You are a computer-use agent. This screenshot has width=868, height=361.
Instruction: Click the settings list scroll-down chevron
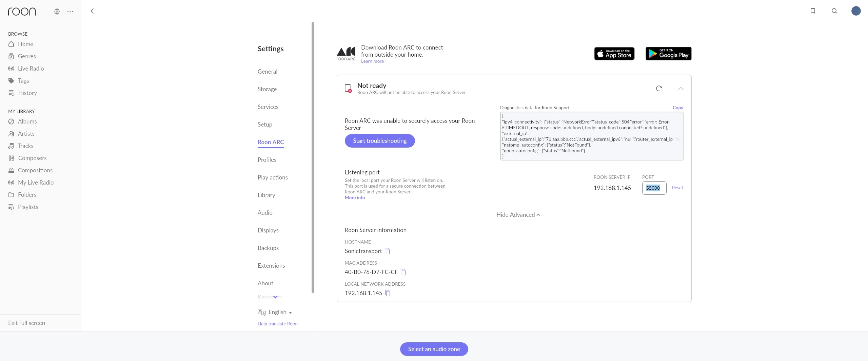coord(275,297)
